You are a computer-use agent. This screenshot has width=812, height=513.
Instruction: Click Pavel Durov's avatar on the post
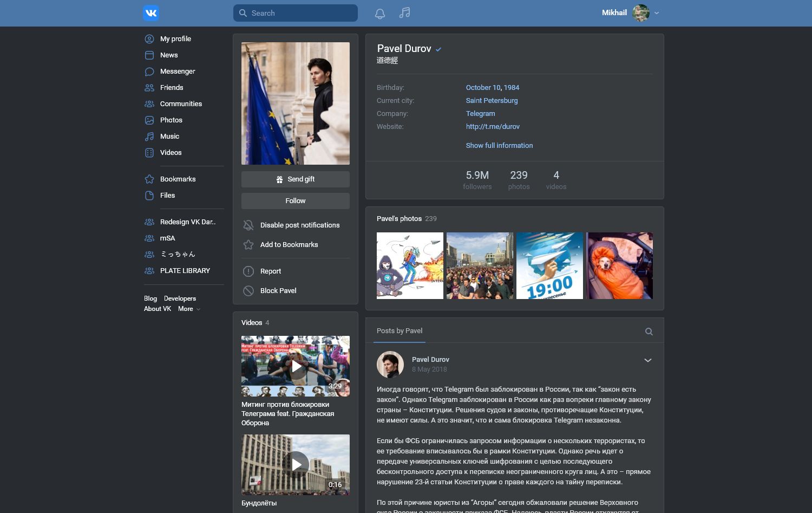[x=390, y=365]
